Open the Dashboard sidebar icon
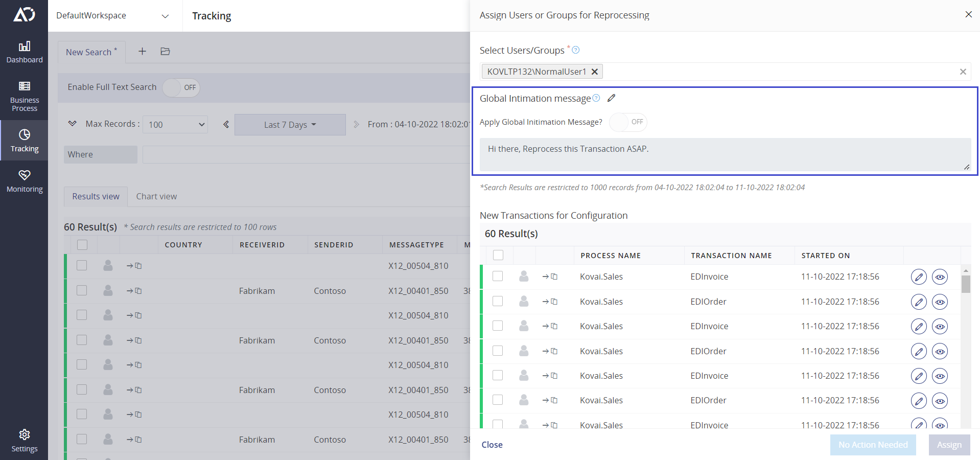The image size is (980, 460). tap(24, 52)
